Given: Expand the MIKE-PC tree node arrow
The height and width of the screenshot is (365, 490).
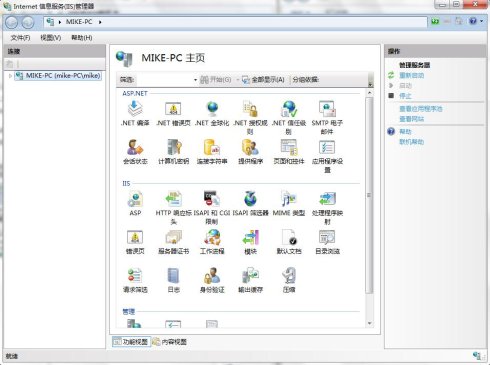Looking at the screenshot, I should click(x=10, y=76).
